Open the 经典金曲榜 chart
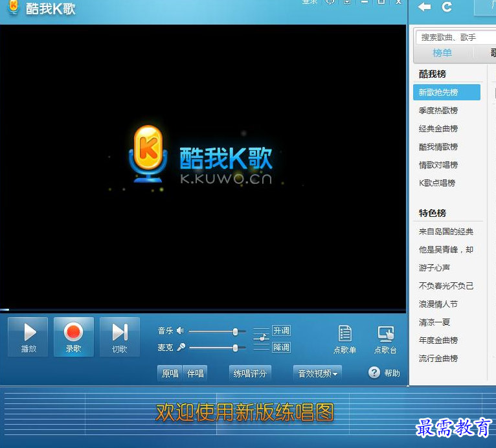The image size is (496, 448). 438,129
